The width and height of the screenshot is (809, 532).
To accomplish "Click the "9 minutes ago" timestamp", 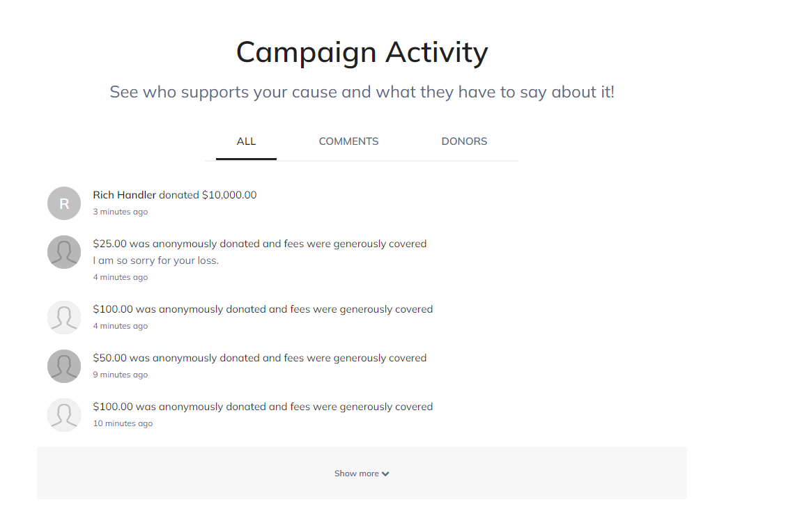I will (x=121, y=375).
